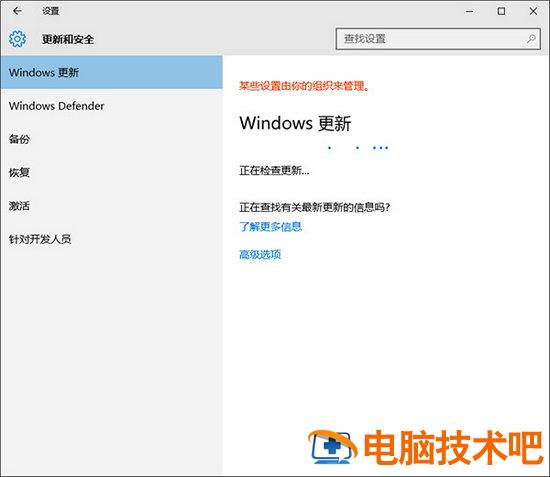The height and width of the screenshot is (477, 550).
Task: Click the search magnifier icon
Action: coord(531,39)
